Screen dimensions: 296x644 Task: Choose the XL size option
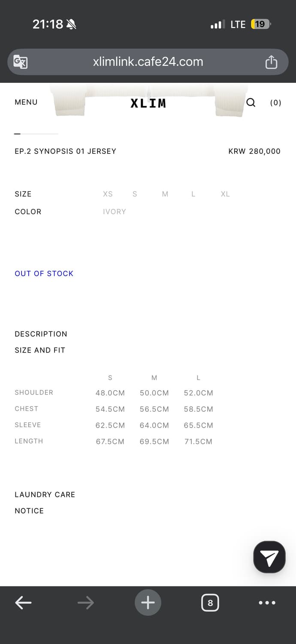tap(225, 194)
